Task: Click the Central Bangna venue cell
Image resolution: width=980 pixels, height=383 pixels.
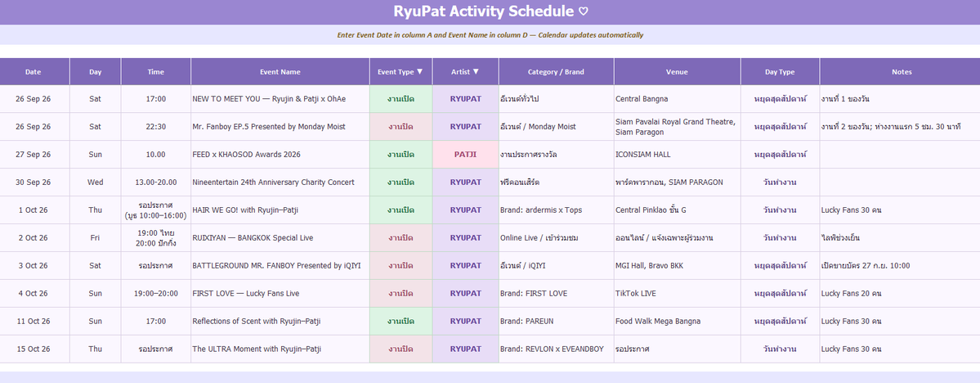Action: coord(678,99)
